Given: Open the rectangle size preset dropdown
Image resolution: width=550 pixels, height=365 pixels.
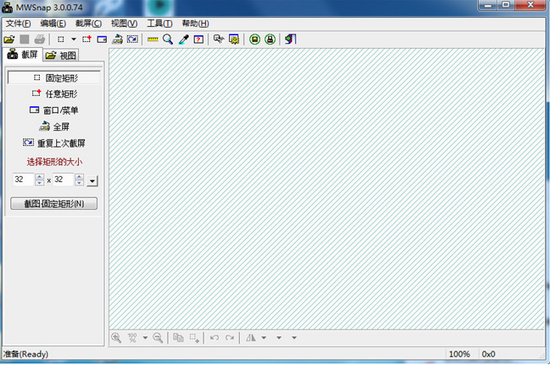Looking at the screenshot, I should click(x=92, y=181).
